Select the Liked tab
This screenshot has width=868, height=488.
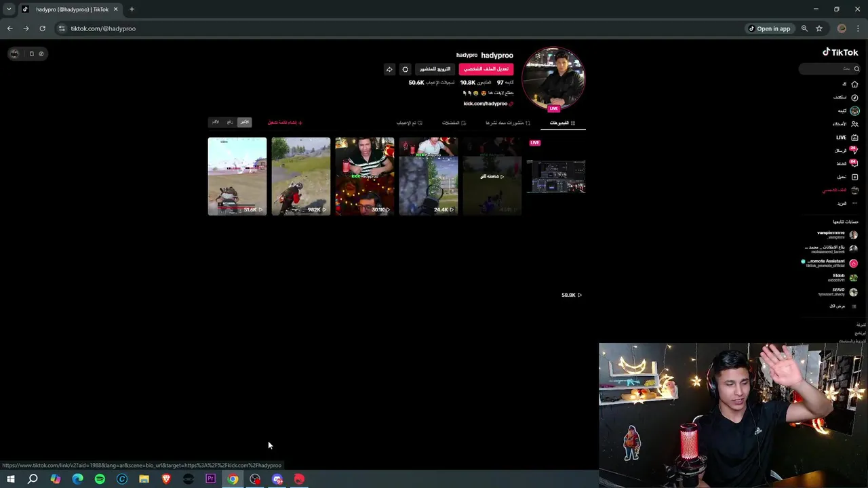coord(410,123)
